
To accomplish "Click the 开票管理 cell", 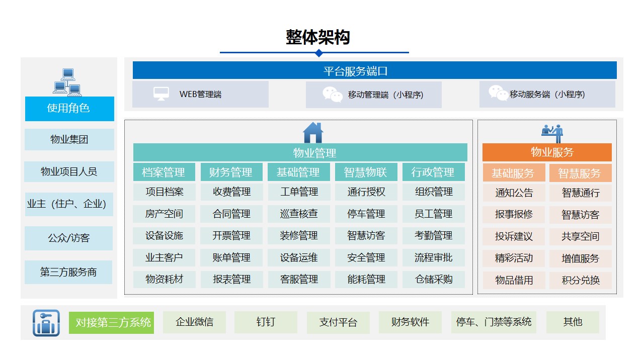I will 231,236.
